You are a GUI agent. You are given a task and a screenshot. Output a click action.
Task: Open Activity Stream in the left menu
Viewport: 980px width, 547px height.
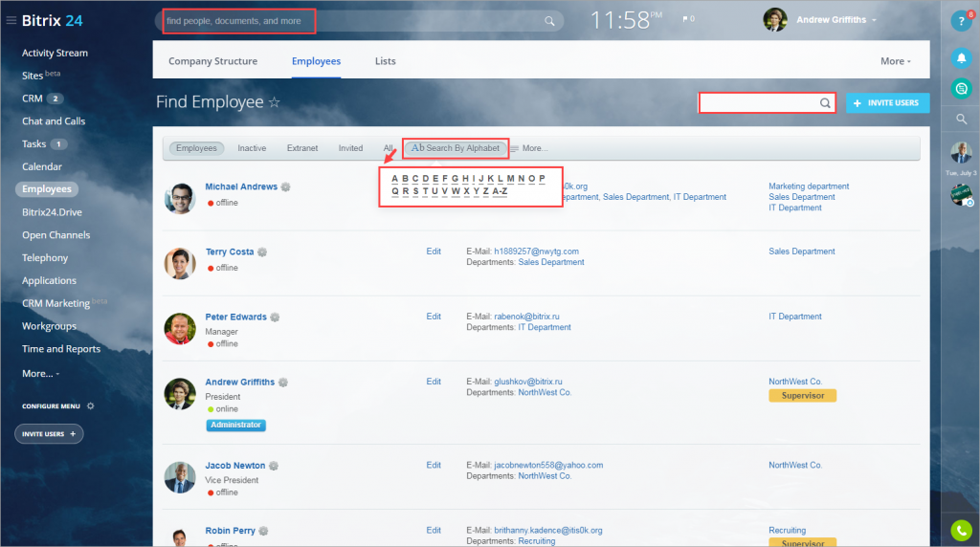pyautogui.click(x=55, y=54)
